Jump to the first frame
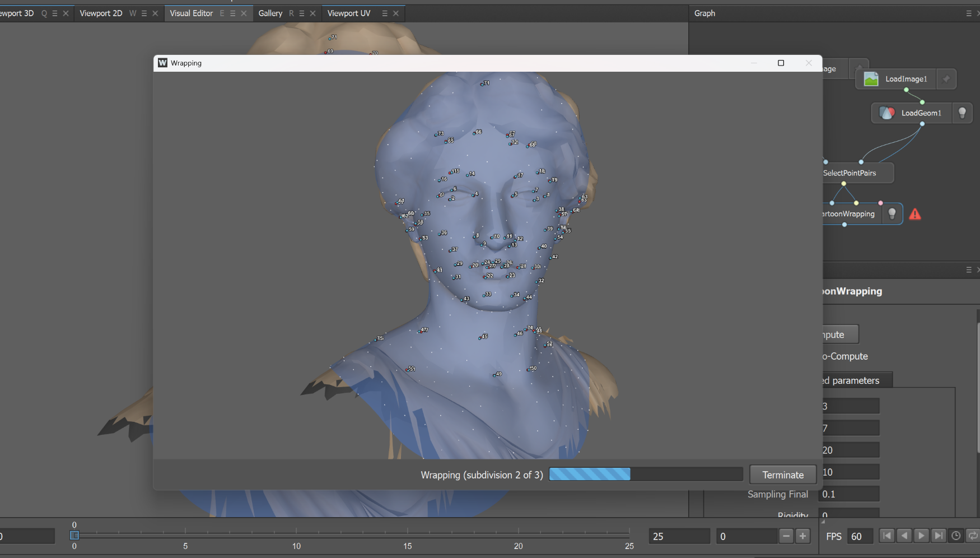This screenshot has height=558, width=980. pos(887,536)
